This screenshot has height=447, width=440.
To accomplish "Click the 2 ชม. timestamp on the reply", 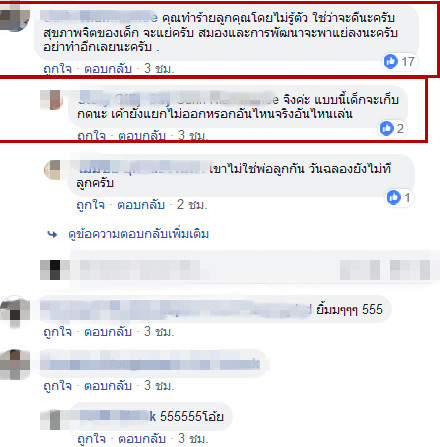I will (x=192, y=205).
